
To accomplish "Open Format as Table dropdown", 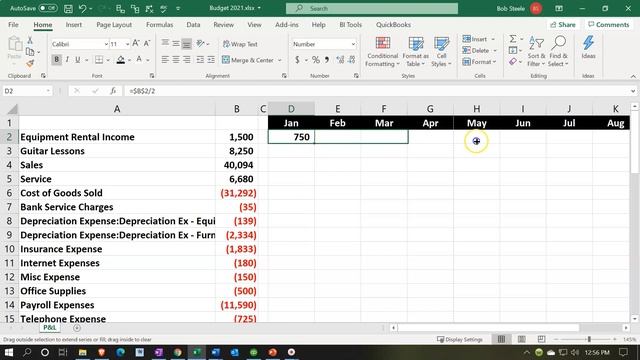I will point(416,51).
